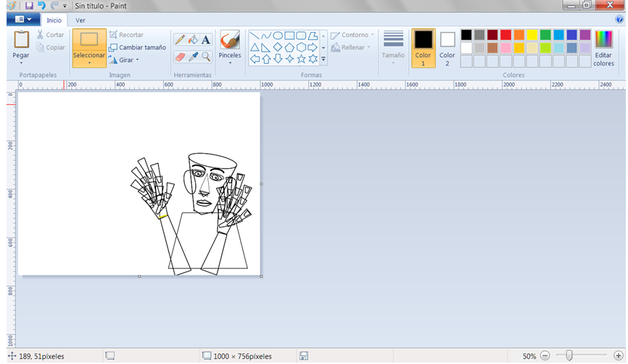Choose the six-point star shape
The height and width of the screenshot is (364, 628).
(313, 59)
